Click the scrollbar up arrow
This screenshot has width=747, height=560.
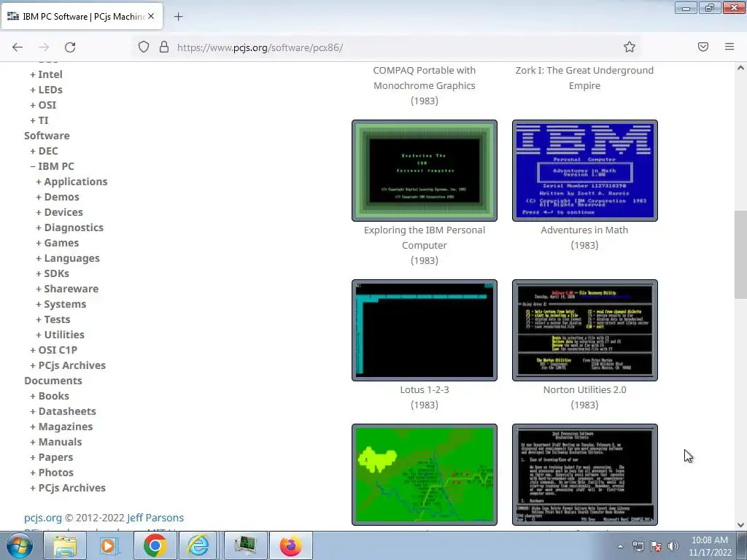[740, 68]
